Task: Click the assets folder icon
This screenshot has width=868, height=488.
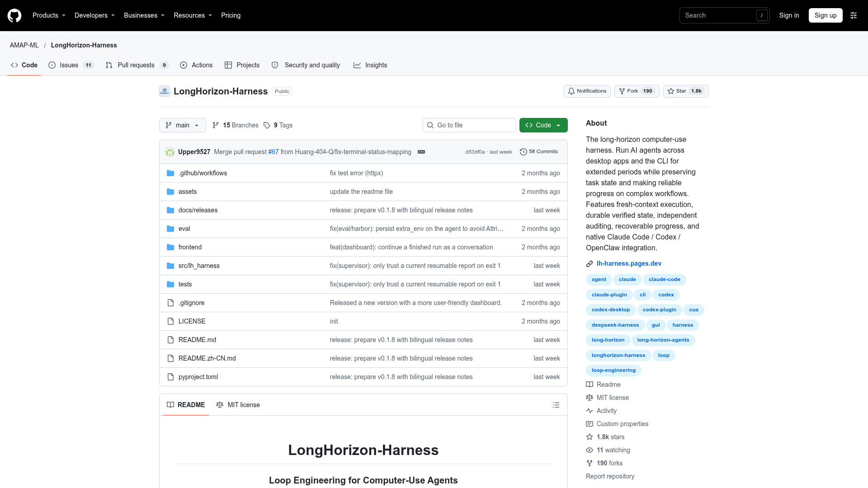Action: [170, 192]
